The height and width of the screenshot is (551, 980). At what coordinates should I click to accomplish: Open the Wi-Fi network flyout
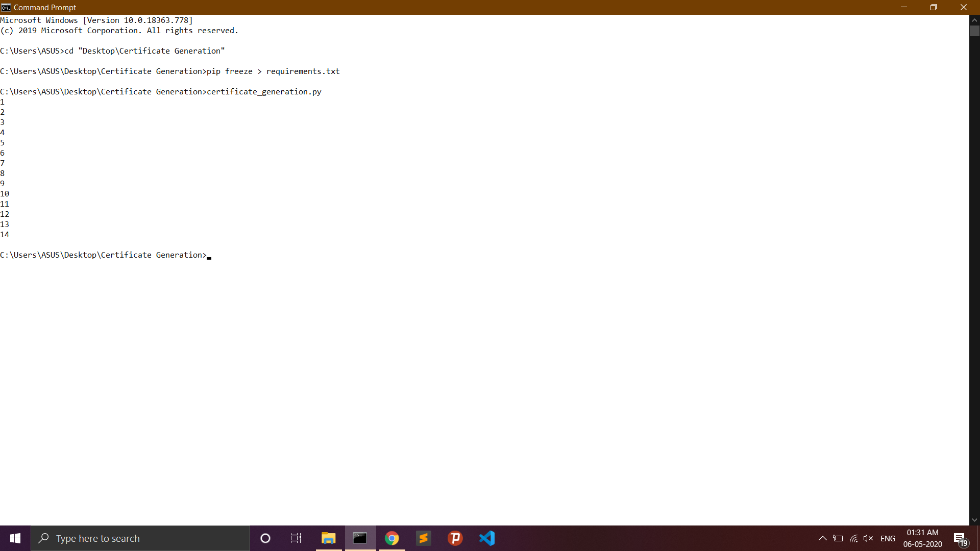tap(853, 538)
